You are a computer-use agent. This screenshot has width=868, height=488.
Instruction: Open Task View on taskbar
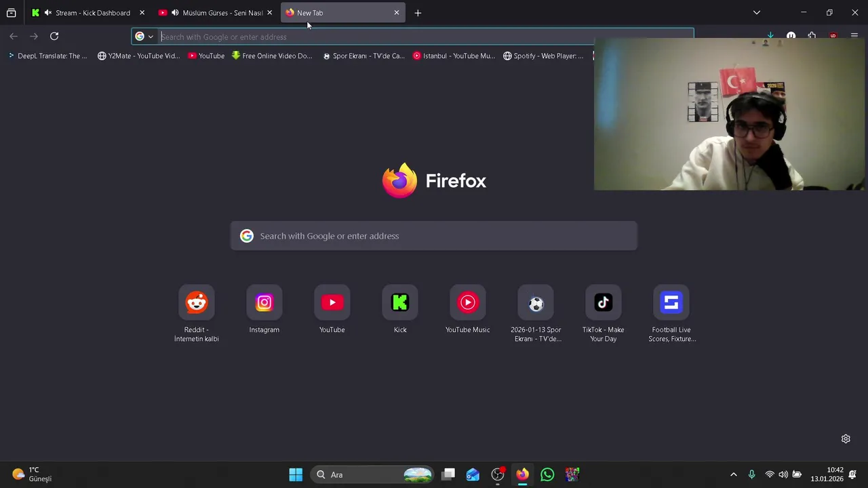[x=448, y=474]
